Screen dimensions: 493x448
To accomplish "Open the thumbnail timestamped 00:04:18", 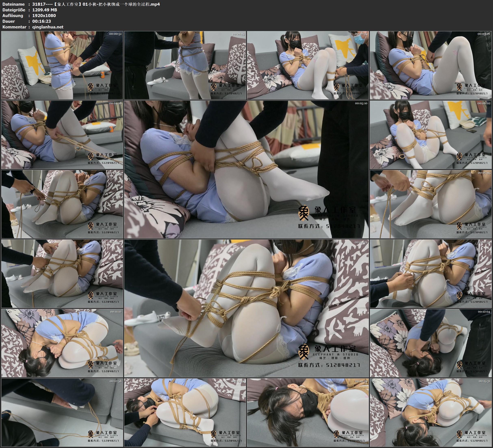I will [x=62, y=135].
